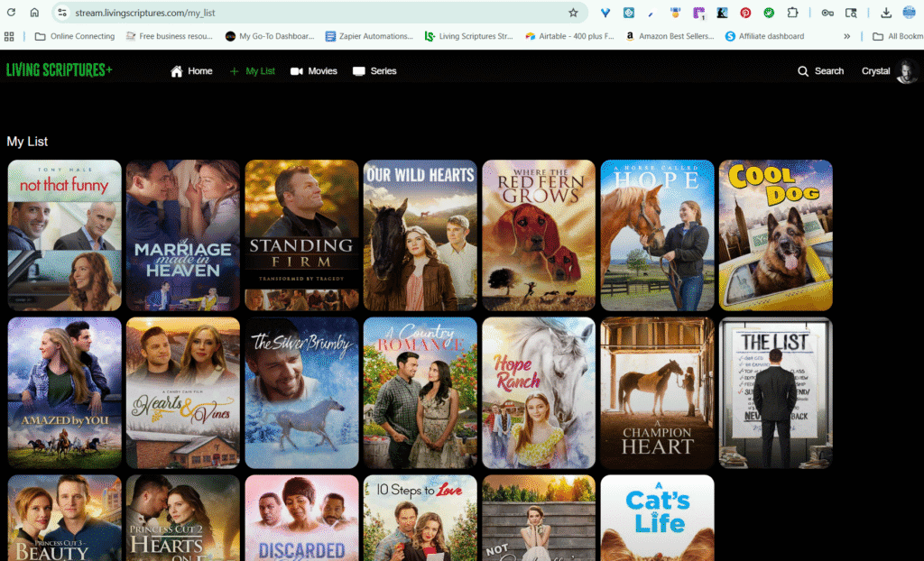Open the password manager key icon

827,13
